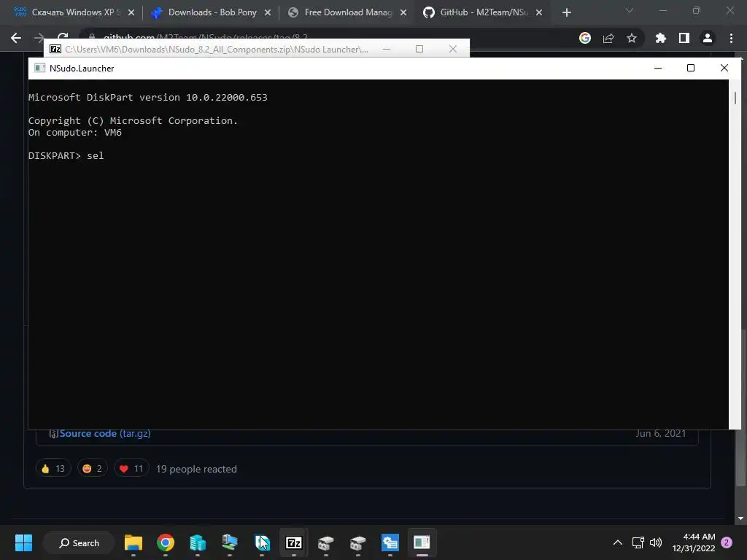
Task: Launch Google Chrome from the taskbar
Action: coord(166,542)
